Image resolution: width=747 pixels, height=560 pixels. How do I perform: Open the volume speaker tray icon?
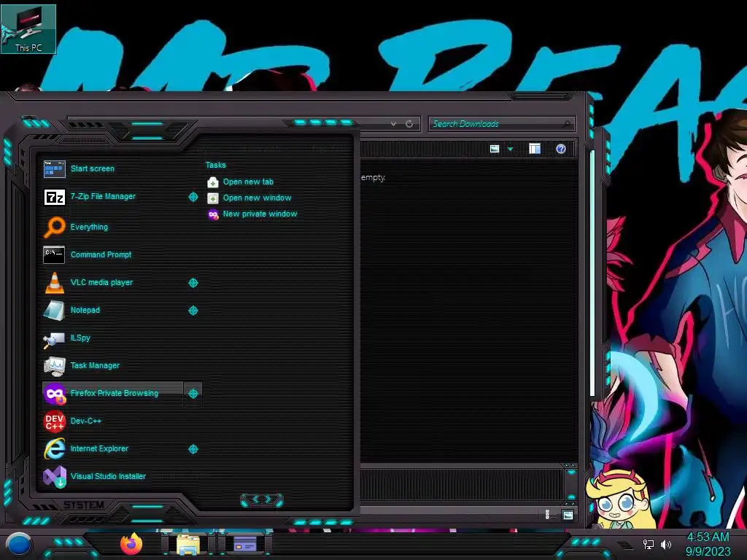665,544
